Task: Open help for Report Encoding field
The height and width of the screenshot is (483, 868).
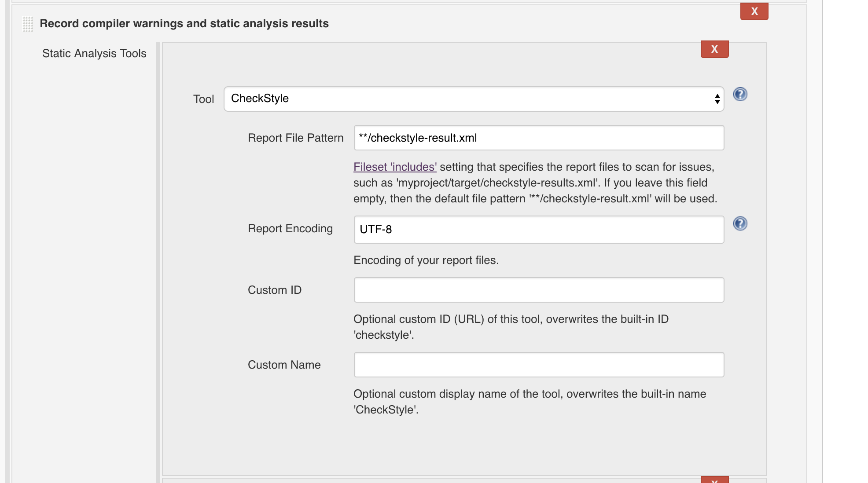Action: click(740, 223)
